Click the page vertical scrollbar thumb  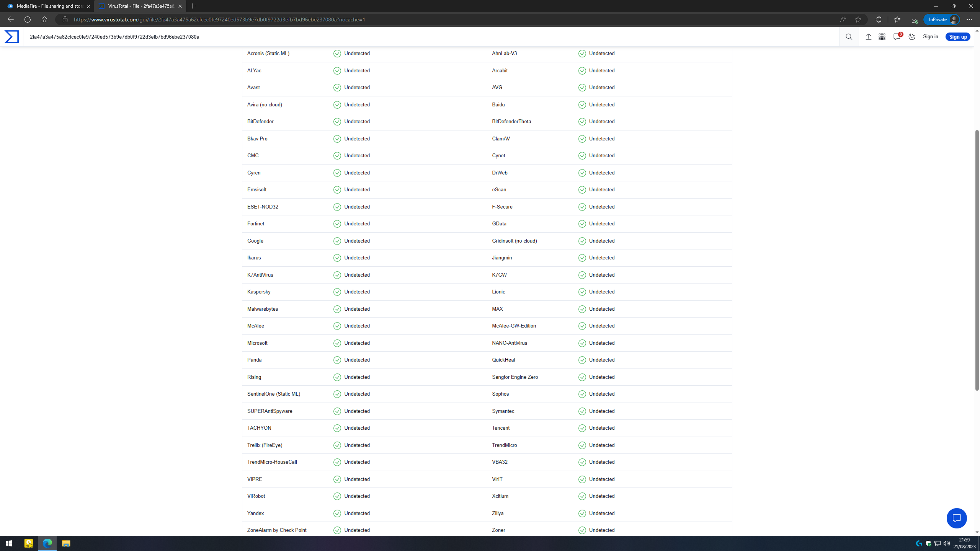click(977, 260)
